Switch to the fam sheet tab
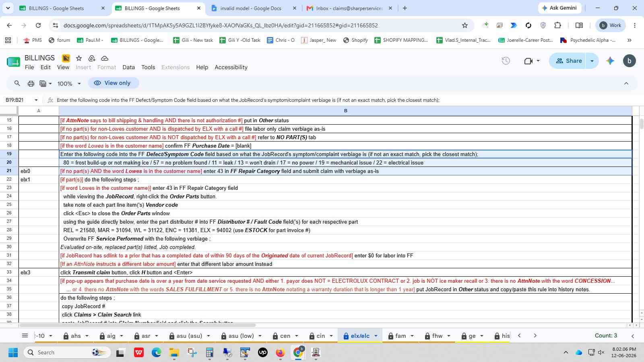The image size is (644, 362). 400,336
